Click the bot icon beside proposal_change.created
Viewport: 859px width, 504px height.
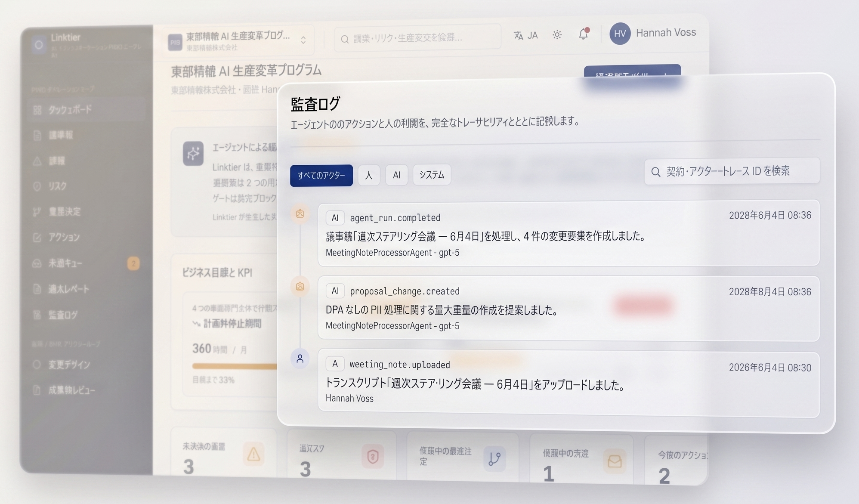tap(300, 287)
